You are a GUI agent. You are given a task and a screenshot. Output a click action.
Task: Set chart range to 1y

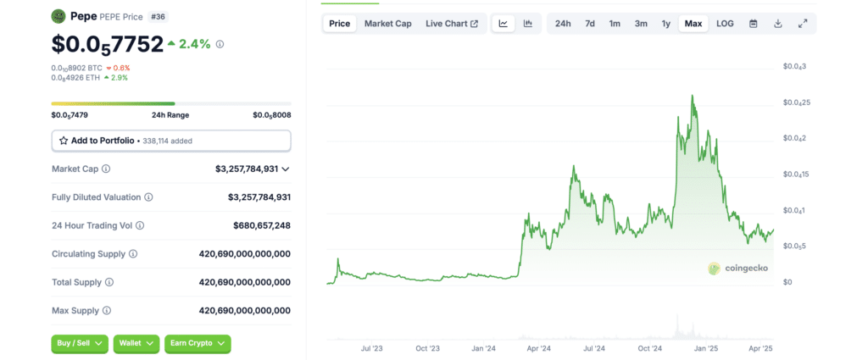666,23
